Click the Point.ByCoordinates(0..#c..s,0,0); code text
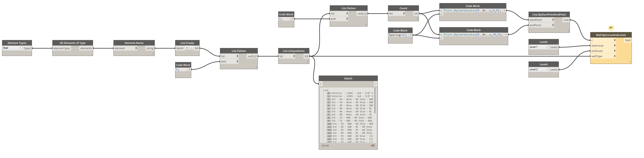This screenshot has width=644, height=158. point(473,11)
